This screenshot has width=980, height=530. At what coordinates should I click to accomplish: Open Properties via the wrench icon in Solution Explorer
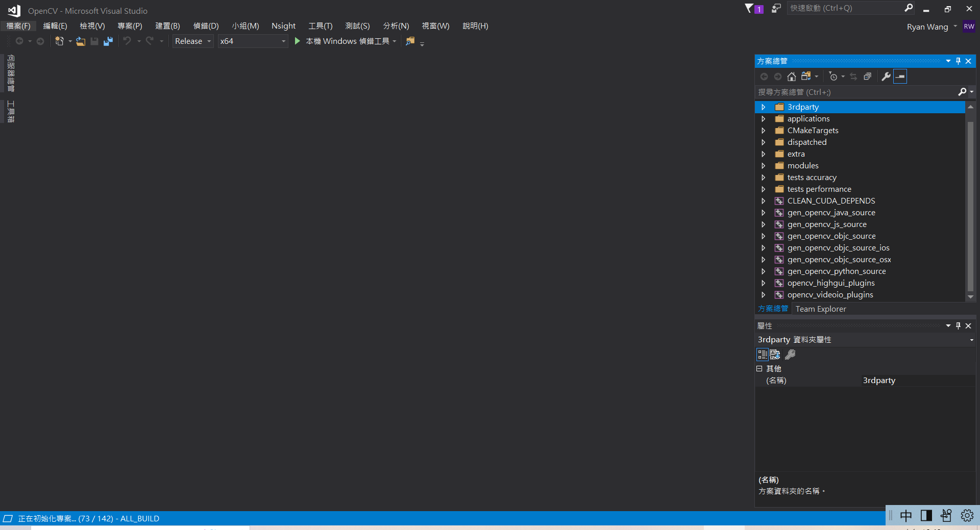(x=886, y=77)
